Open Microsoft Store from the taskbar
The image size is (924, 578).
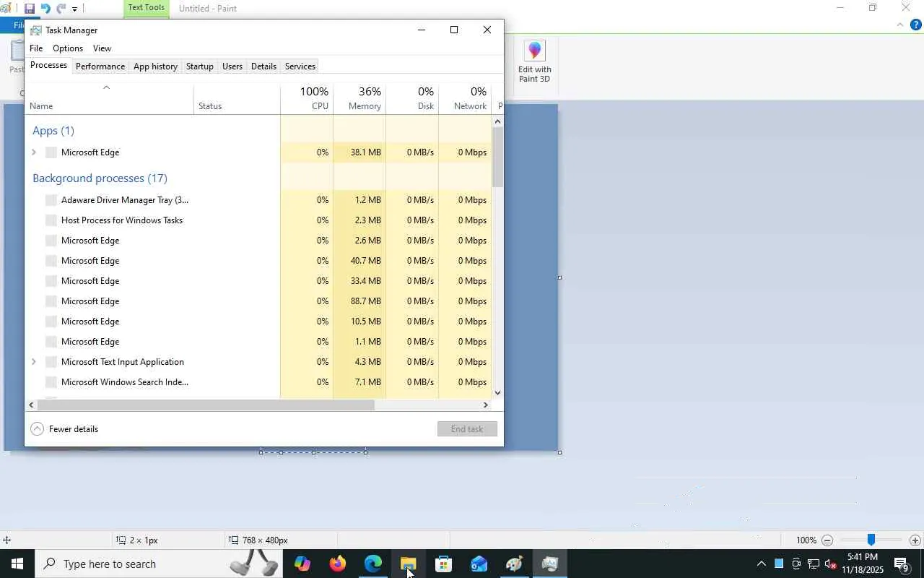click(x=443, y=564)
